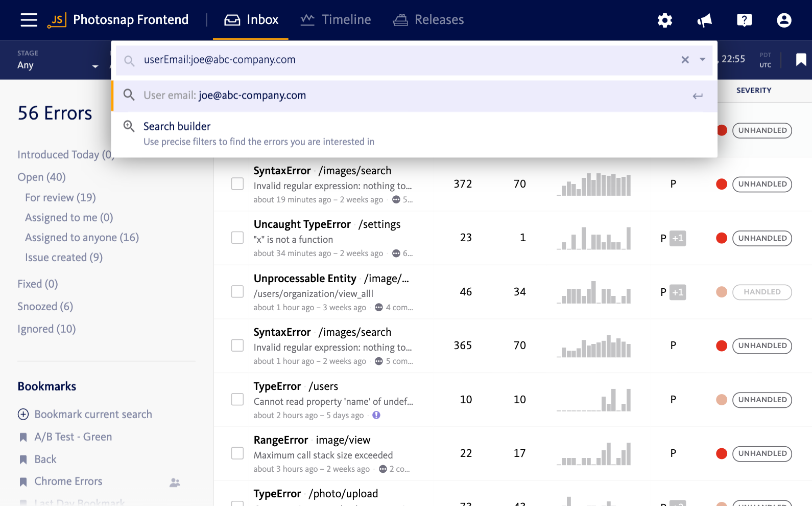Click the event trend chart for RangeError
The height and width of the screenshot is (506, 812).
[x=594, y=453]
